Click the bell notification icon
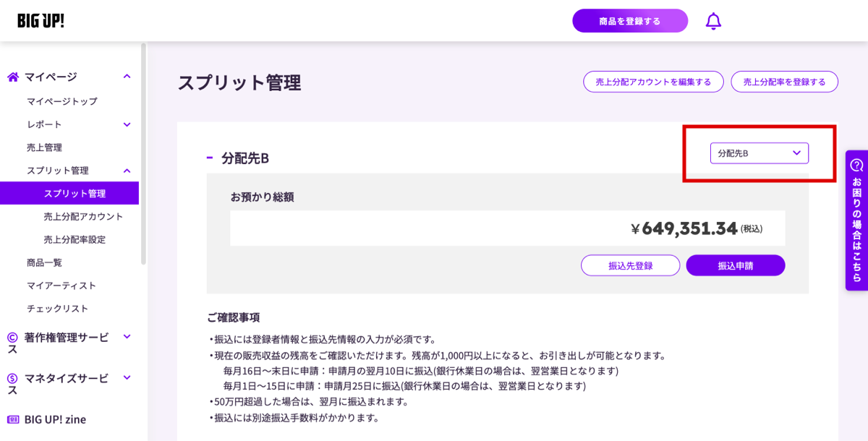868x441 pixels. 713,21
